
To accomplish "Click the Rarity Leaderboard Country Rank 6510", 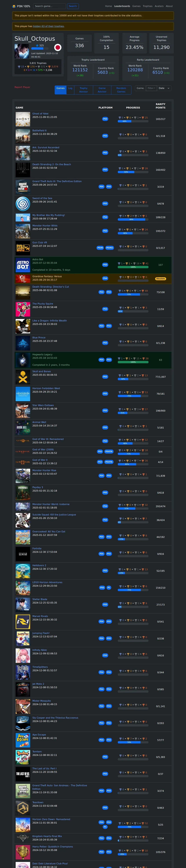I will [158, 72].
